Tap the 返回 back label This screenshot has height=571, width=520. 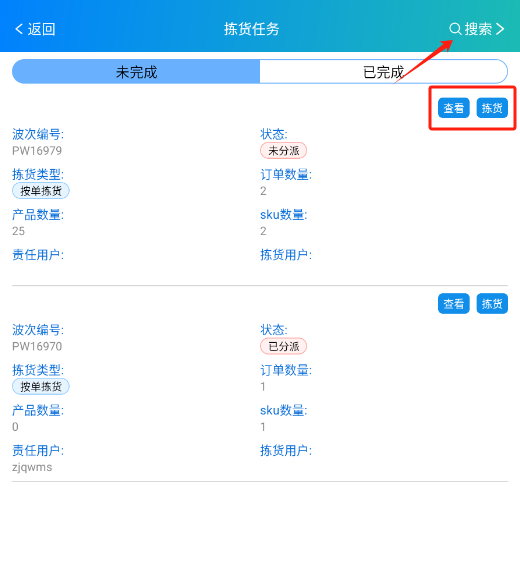41,29
